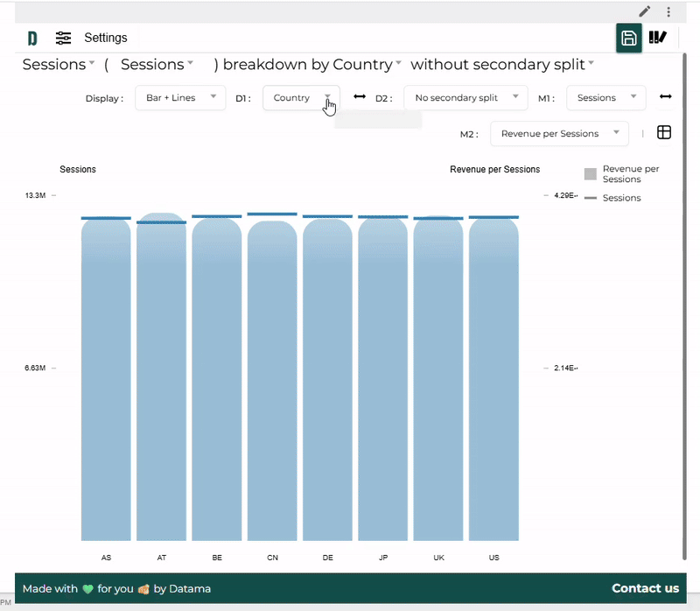Open M2 Revenue per Sessions dropdown

coord(558,134)
